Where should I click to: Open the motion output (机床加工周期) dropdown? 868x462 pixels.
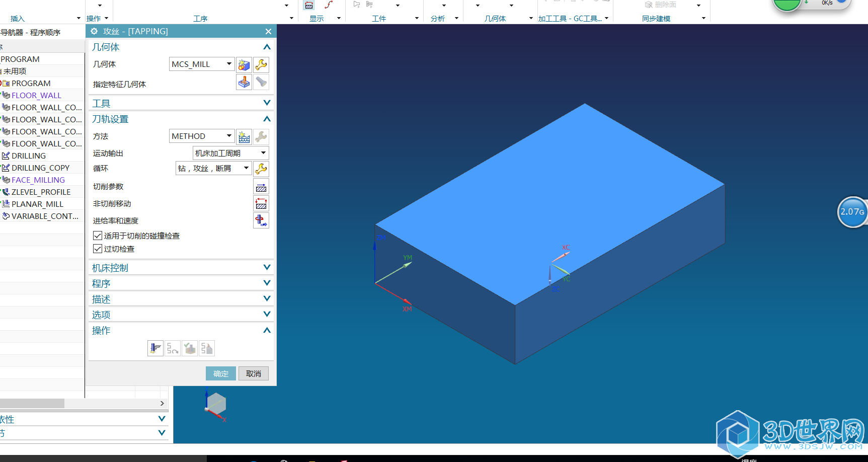tap(231, 153)
